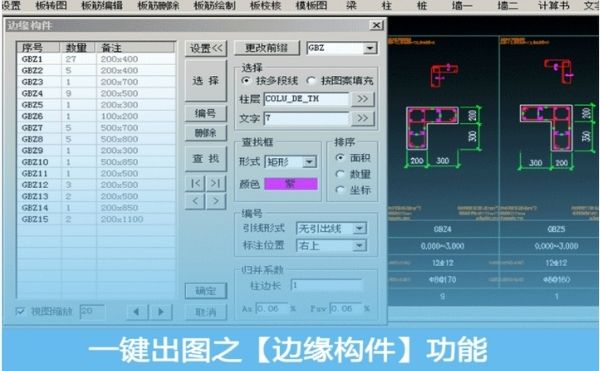The image size is (600, 371).
Task: Click 文字 input field
Action: pyautogui.click(x=307, y=118)
